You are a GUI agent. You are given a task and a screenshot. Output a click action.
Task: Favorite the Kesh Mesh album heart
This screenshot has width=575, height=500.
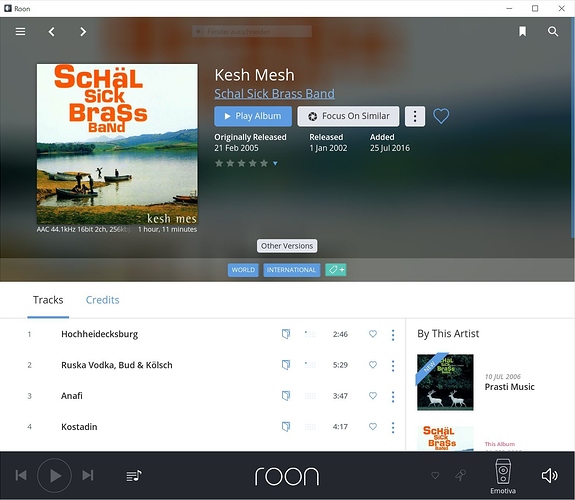[x=441, y=116]
